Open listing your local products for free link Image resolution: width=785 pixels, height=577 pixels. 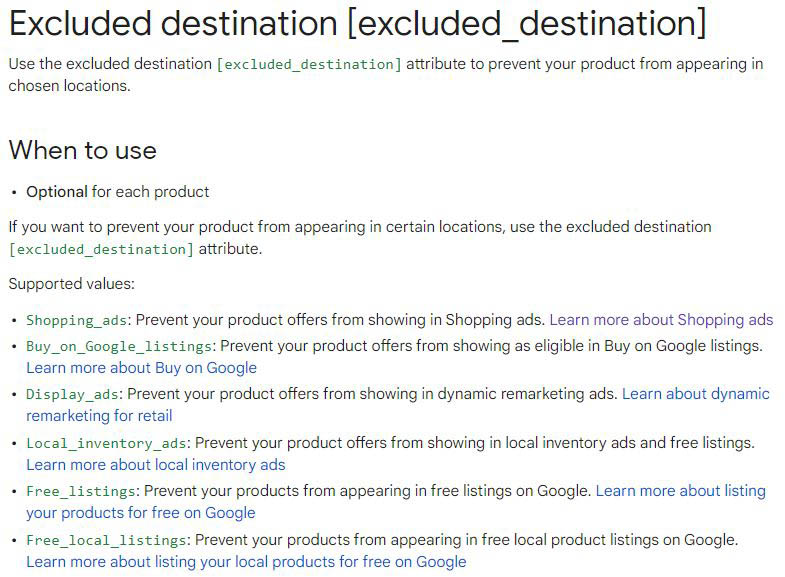(x=246, y=562)
